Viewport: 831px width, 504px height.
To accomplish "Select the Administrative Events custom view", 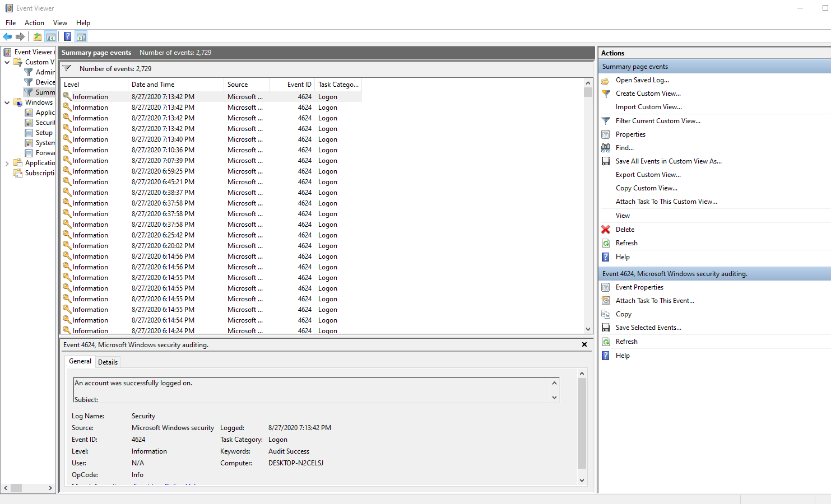I will pos(39,72).
